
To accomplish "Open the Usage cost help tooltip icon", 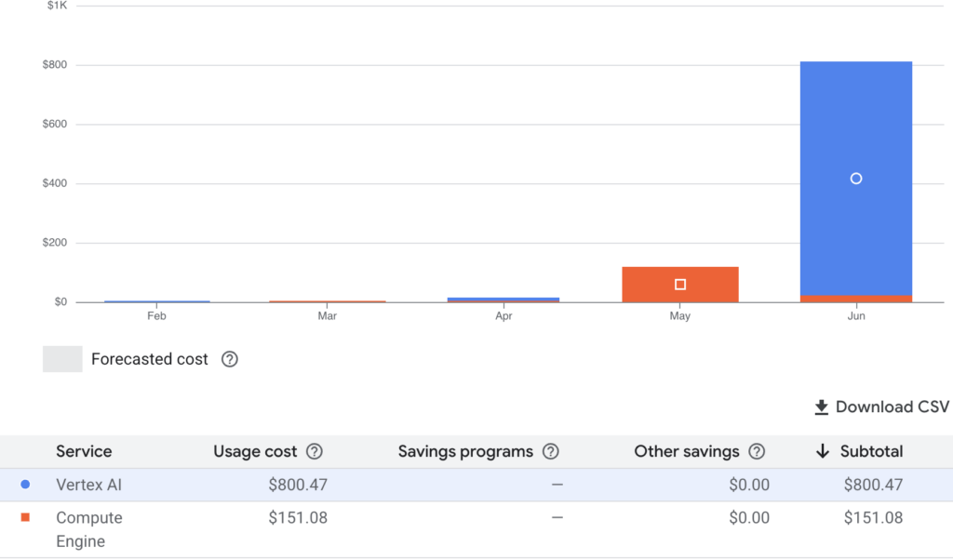I will pos(315,451).
